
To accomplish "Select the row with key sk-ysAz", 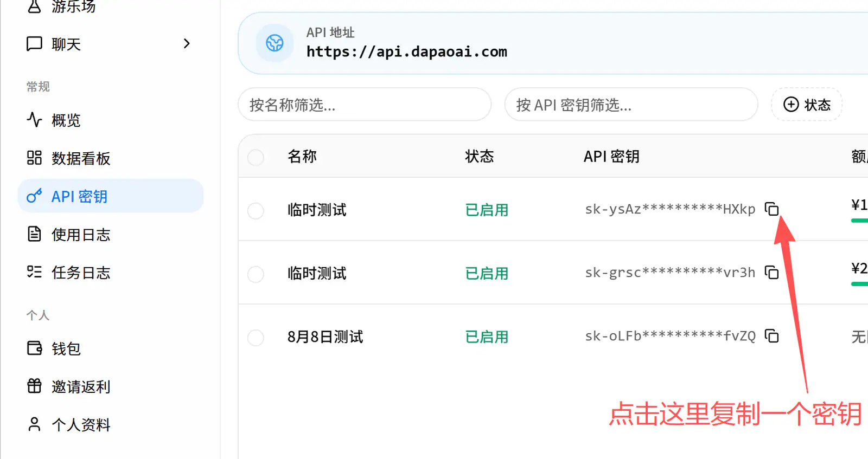I will [256, 210].
